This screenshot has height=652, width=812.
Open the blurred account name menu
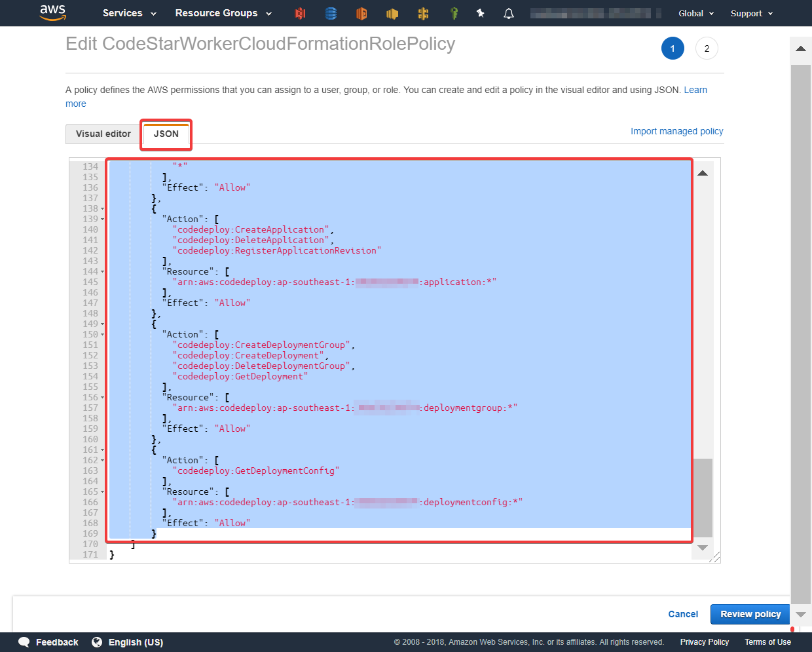[x=595, y=13]
